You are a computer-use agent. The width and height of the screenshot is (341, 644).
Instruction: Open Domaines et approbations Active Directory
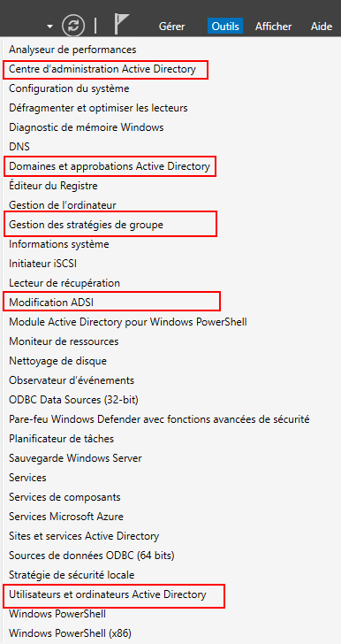tap(110, 166)
